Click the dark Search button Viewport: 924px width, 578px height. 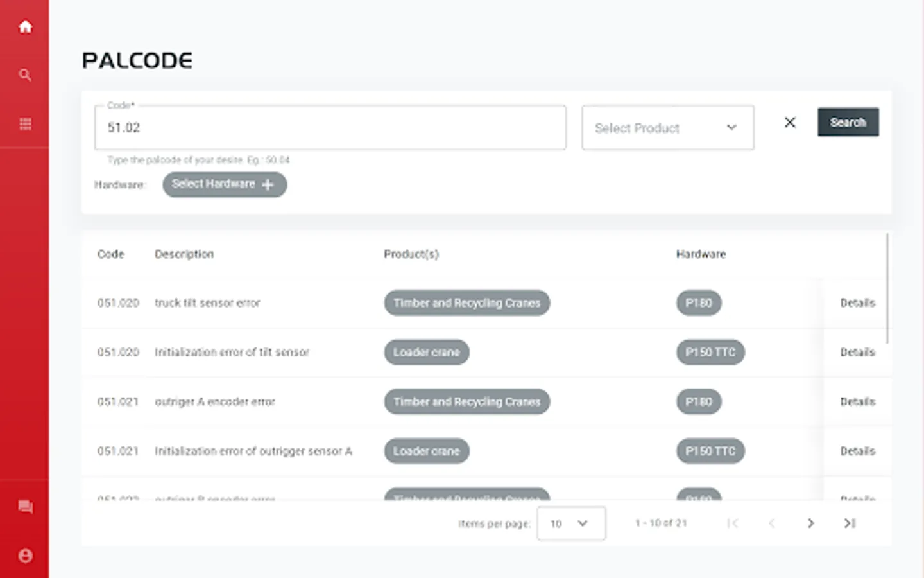pos(848,122)
